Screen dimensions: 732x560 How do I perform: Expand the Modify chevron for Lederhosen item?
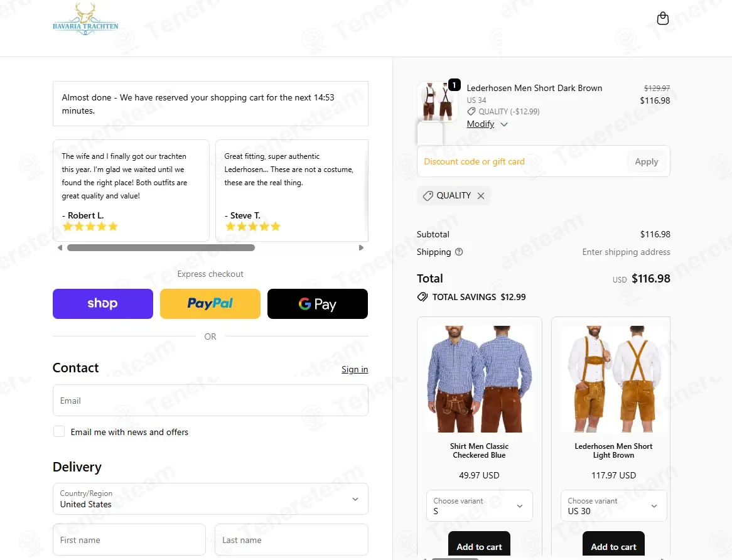504,124
